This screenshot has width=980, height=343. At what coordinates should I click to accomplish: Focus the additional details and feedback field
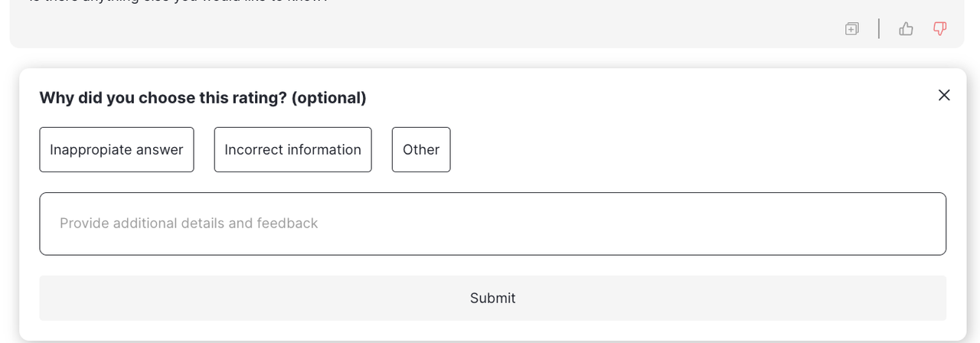(x=492, y=224)
